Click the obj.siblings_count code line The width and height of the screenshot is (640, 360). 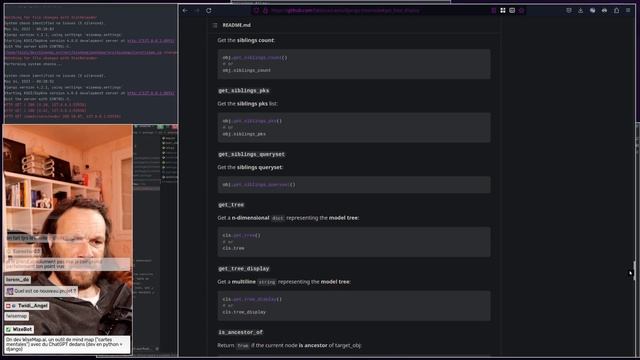click(247, 71)
